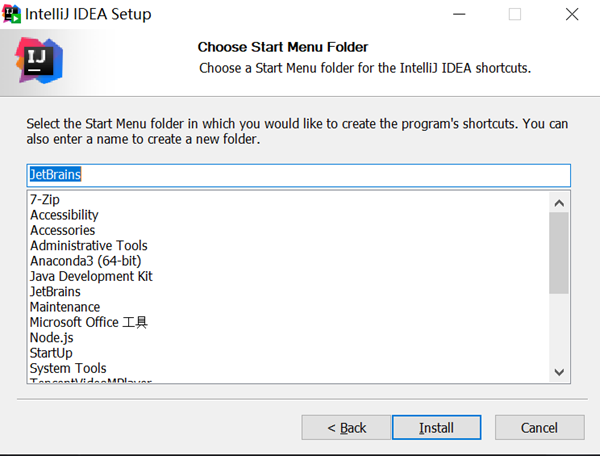Click the title bar setup icon
This screenshot has width=600, height=456.
14,14
